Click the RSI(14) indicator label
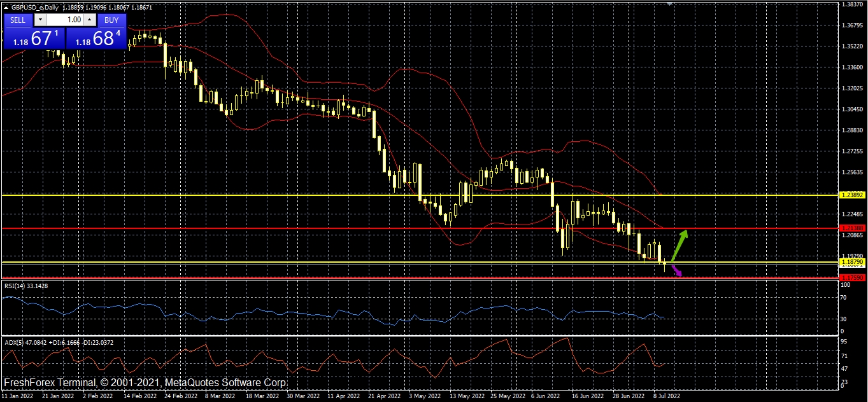 click(26, 286)
